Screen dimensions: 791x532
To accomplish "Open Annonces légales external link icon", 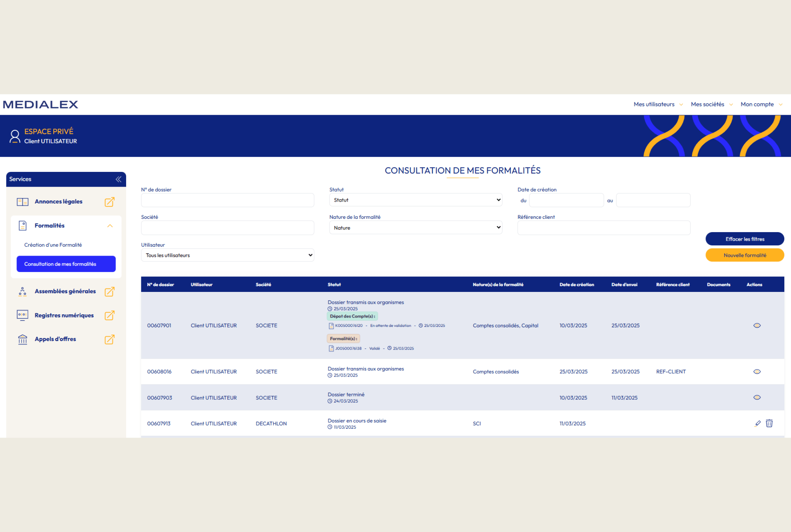I will click(x=109, y=202).
